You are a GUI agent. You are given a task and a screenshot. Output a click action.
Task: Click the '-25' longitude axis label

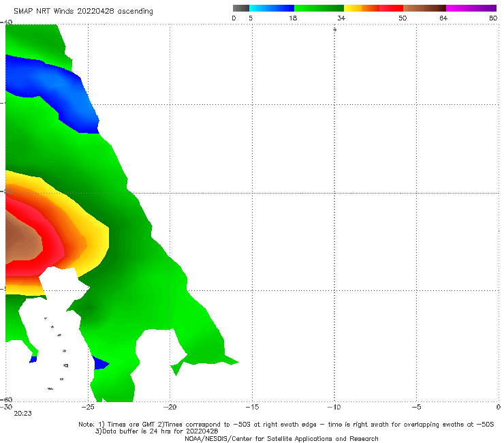(88, 407)
